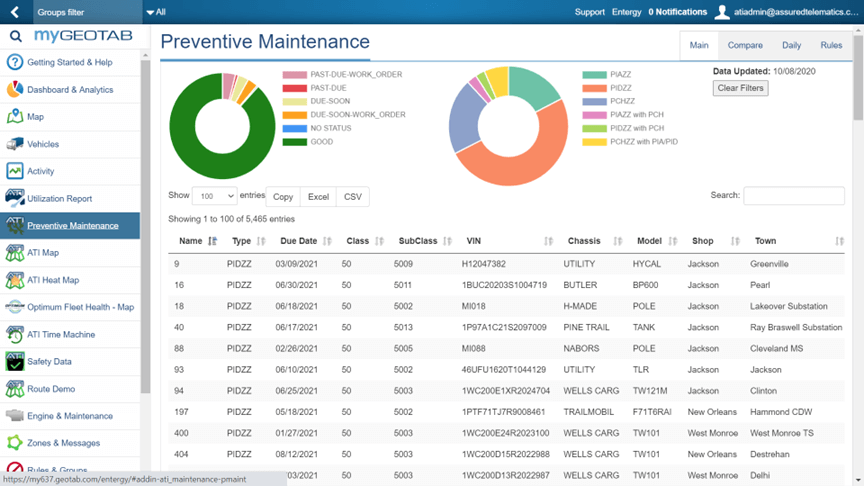Click the PIAZZ teal legend swatch
This screenshot has height=486, width=864.
(x=595, y=74)
